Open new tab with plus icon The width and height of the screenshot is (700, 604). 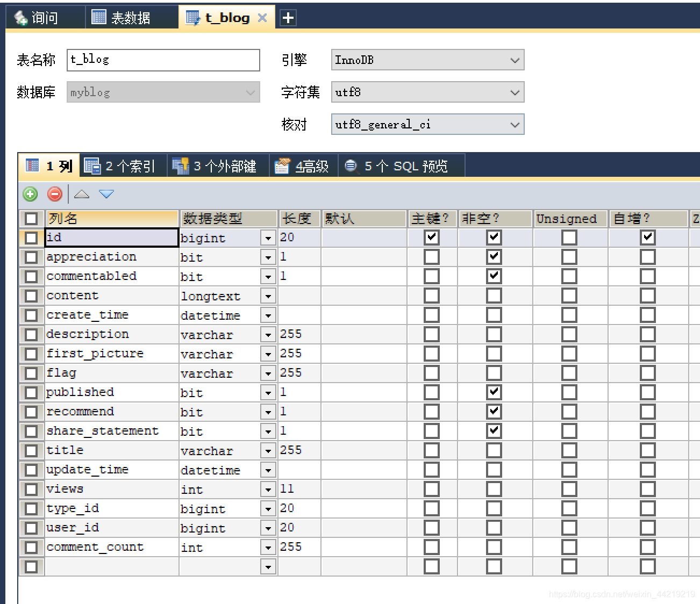(288, 18)
